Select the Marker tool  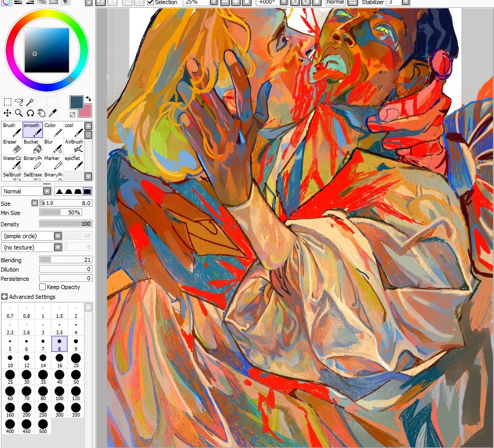pos(53,164)
